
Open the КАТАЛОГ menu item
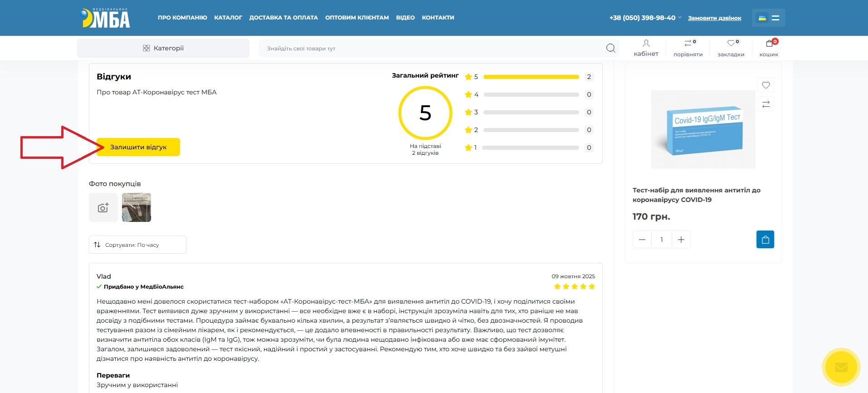click(228, 18)
